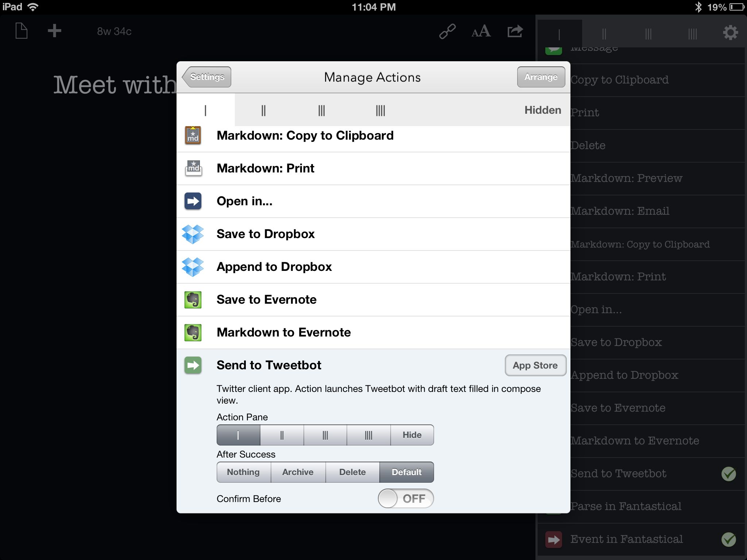Set After Success to Delete
Screen dimensions: 747x560
tap(352, 472)
